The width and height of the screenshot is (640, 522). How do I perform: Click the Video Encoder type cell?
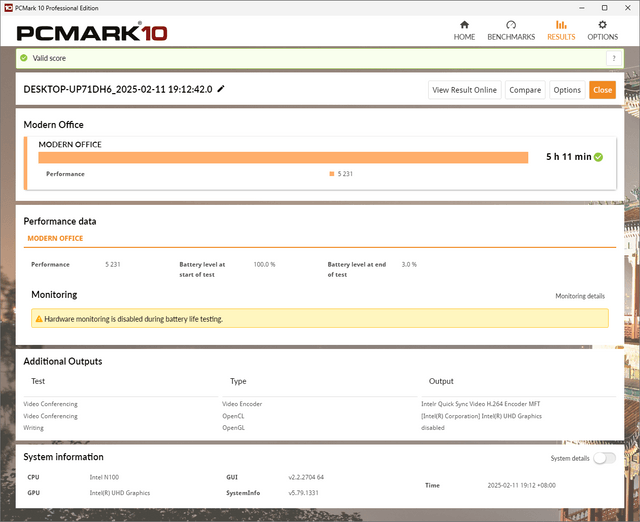click(x=242, y=404)
